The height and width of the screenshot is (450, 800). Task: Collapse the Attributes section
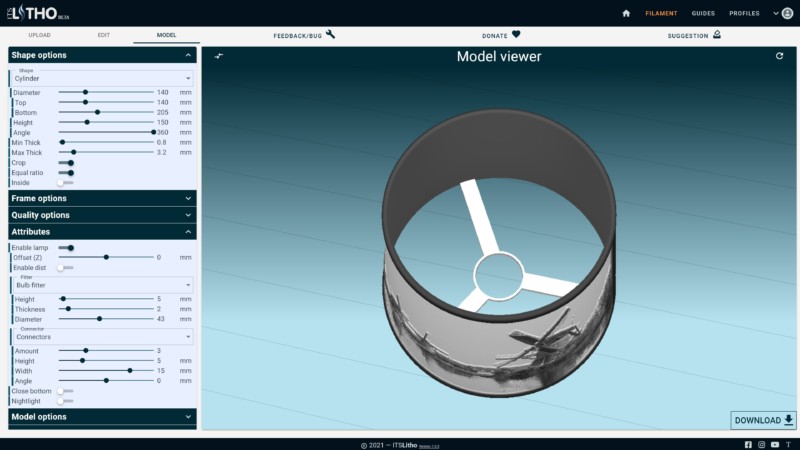(x=102, y=232)
